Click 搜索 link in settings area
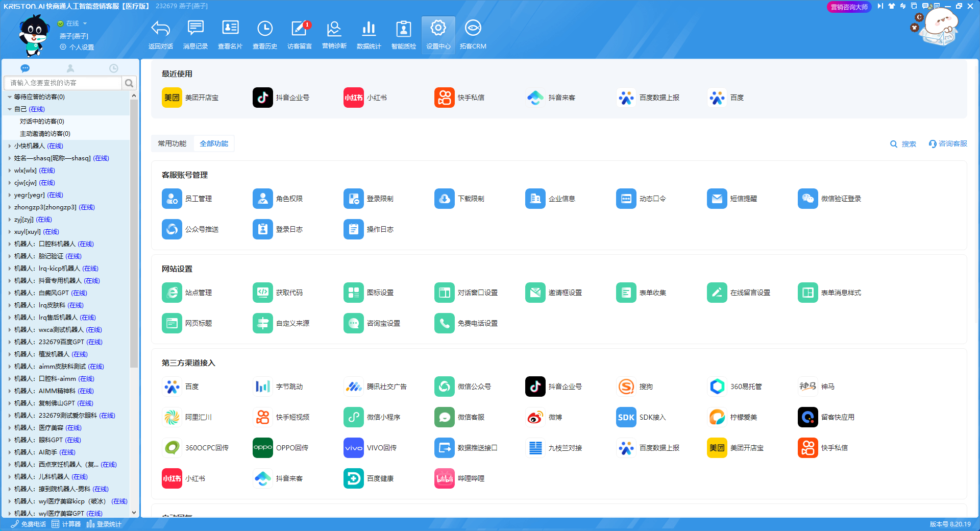The height and width of the screenshot is (531, 980). tap(903, 144)
